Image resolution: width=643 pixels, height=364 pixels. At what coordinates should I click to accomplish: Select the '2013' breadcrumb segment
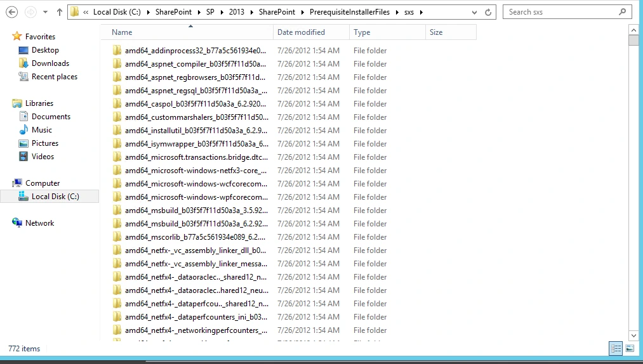(x=237, y=12)
